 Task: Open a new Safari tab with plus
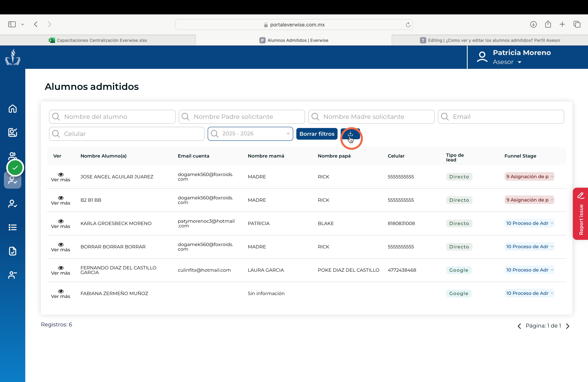tap(562, 24)
